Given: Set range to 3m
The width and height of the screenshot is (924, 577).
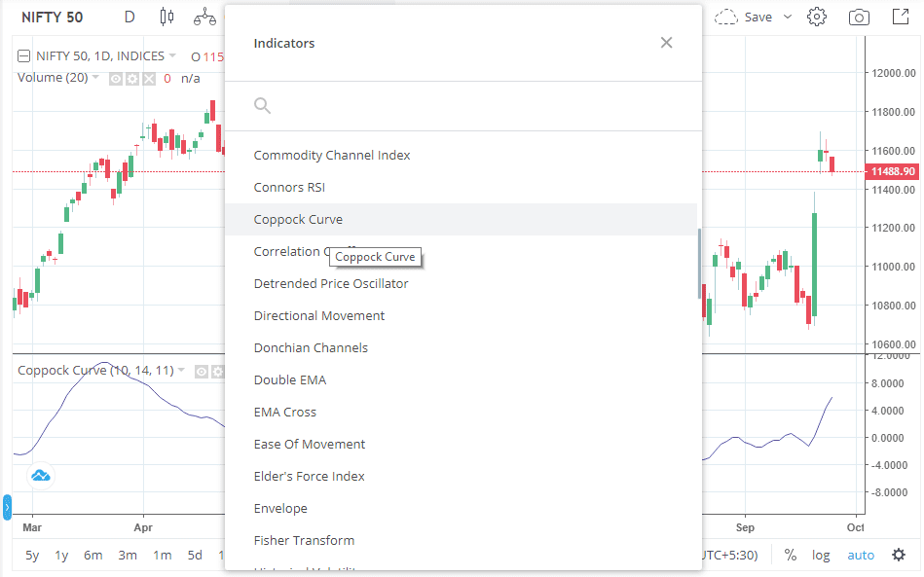Looking at the screenshot, I should pos(128,556).
